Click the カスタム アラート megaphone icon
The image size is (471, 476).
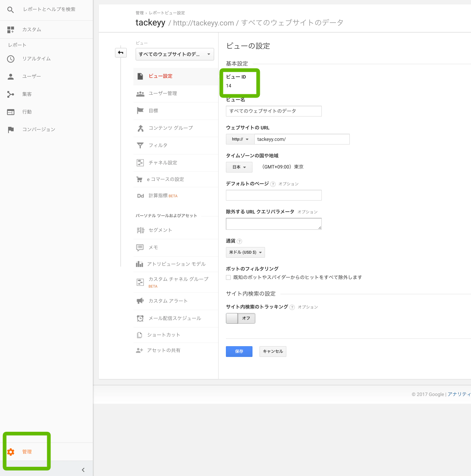pyautogui.click(x=140, y=301)
